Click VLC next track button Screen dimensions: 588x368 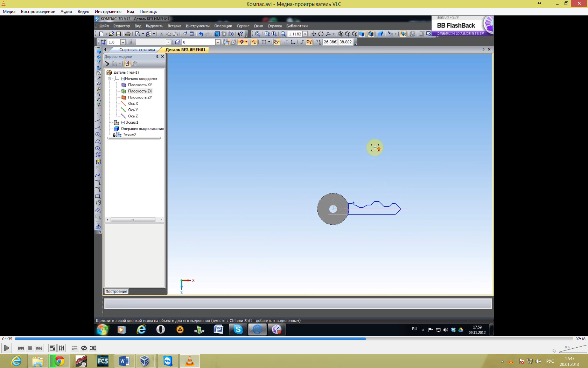[39, 348]
